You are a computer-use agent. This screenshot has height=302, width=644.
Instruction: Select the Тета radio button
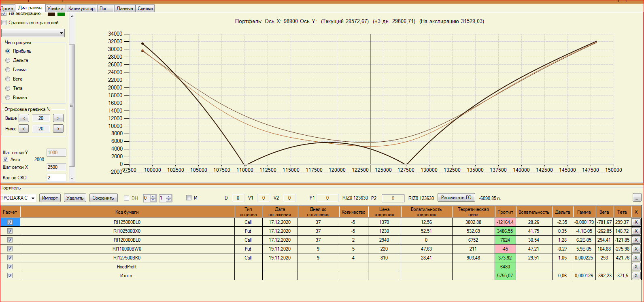click(8, 88)
